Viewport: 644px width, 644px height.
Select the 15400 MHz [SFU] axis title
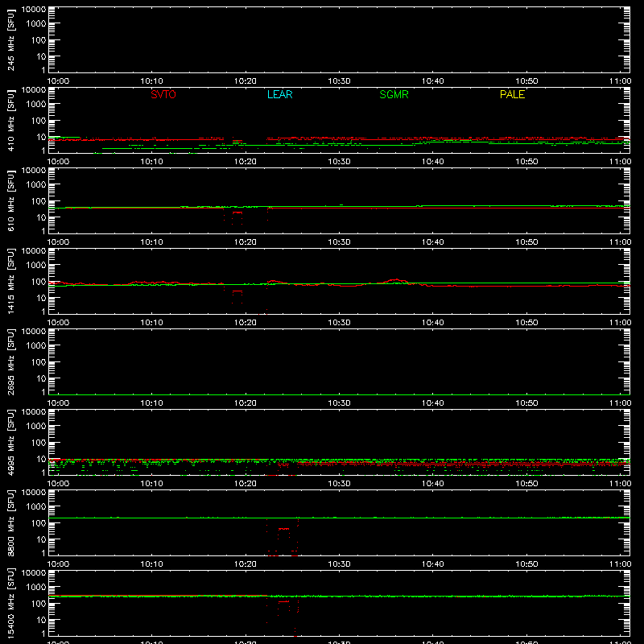(11, 603)
